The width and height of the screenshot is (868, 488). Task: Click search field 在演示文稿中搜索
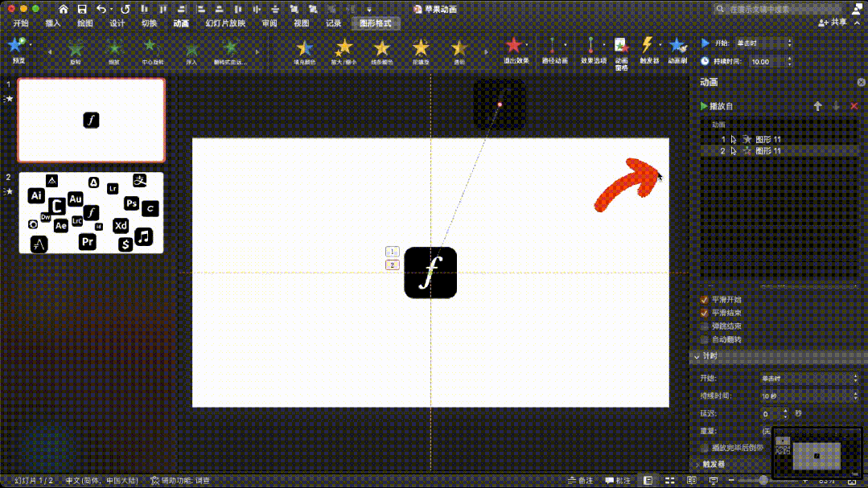tap(780, 9)
